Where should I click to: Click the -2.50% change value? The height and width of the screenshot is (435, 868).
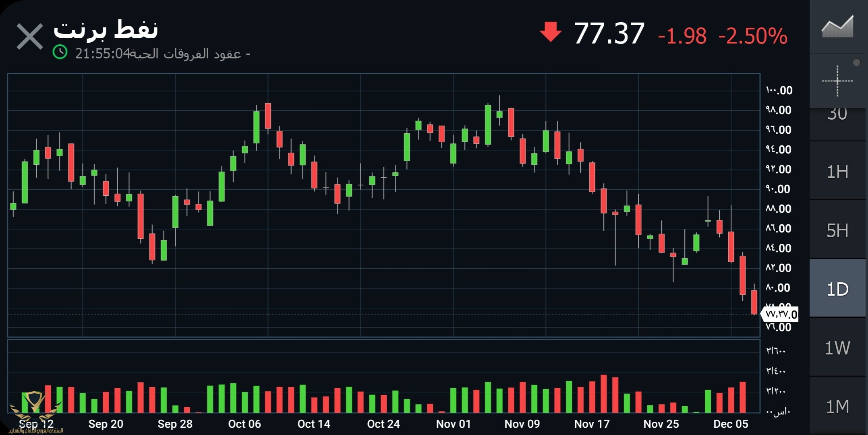[x=753, y=36]
